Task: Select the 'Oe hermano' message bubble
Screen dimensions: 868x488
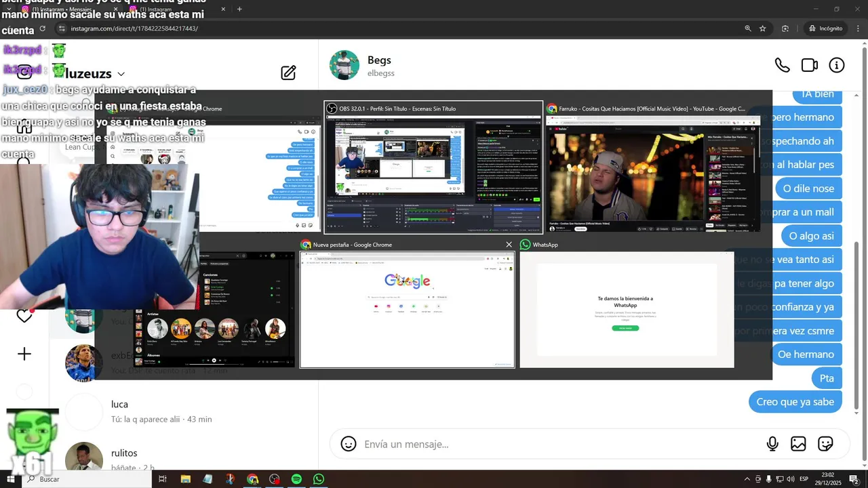Action: click(x=806, y=354)
